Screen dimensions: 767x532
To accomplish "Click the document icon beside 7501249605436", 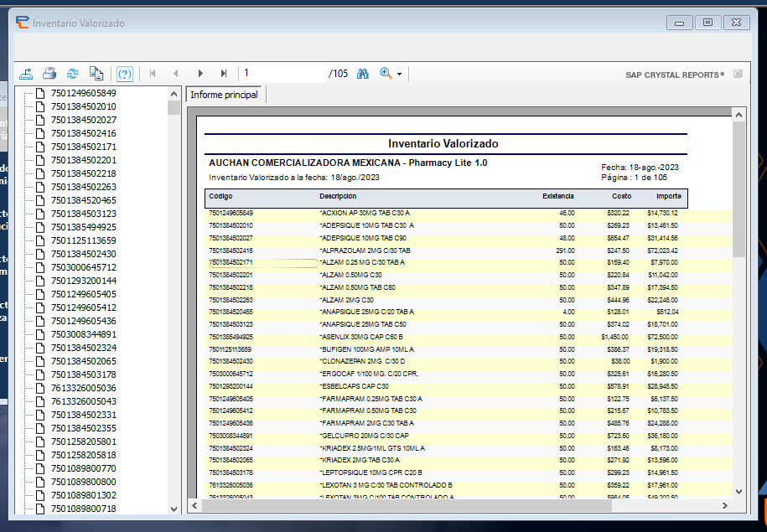I will point(41,321).
